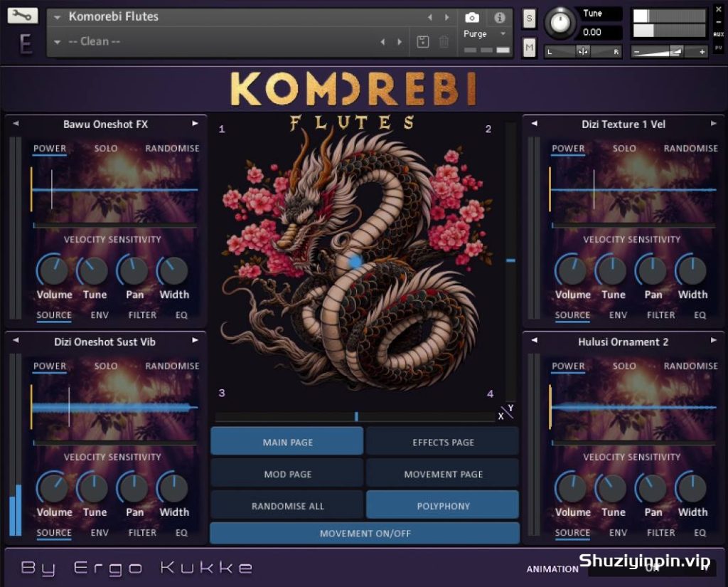
Task: Open the wrench instrument options icon
Action: coord(22,16)
